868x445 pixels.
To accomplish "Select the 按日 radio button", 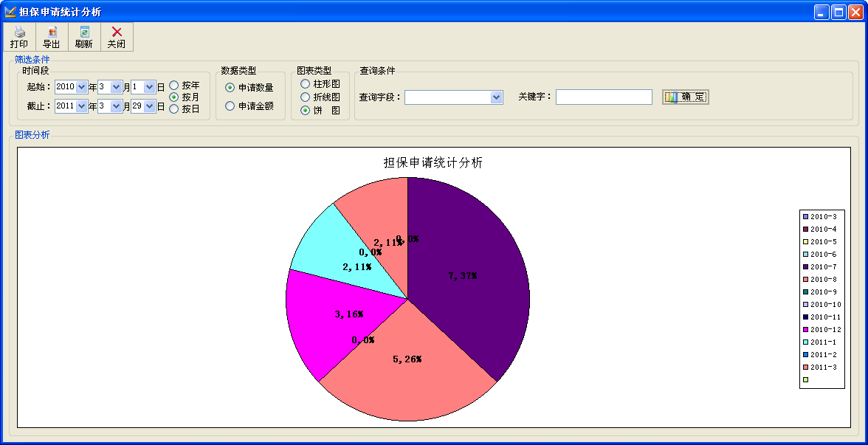I will pyautogui.click(x=174, y=108).
